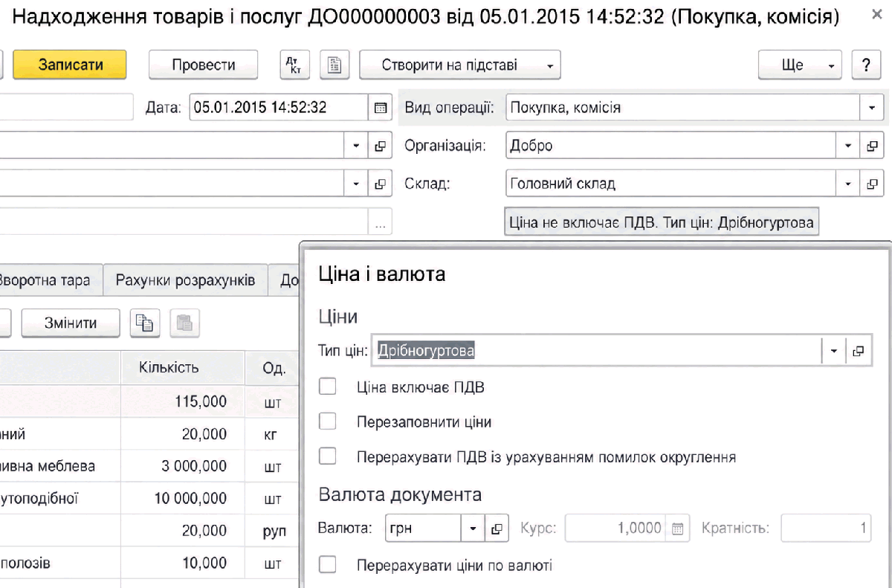Click the Записати button
Viewport: 892px width, 588px height.
click(71, 65)
